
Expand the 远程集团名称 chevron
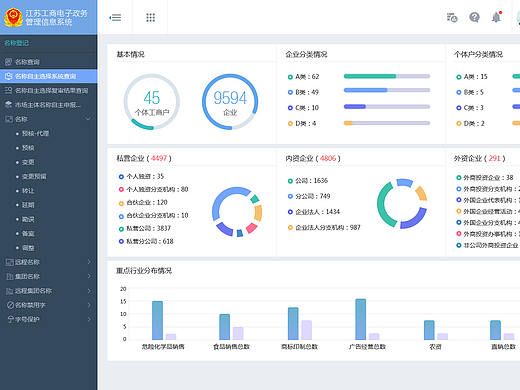point(89,291)
